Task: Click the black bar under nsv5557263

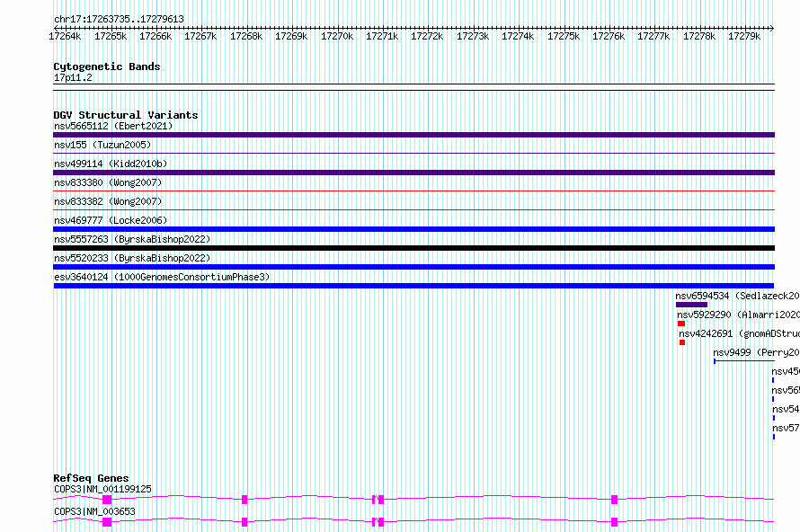Action: tap(413, 248)
